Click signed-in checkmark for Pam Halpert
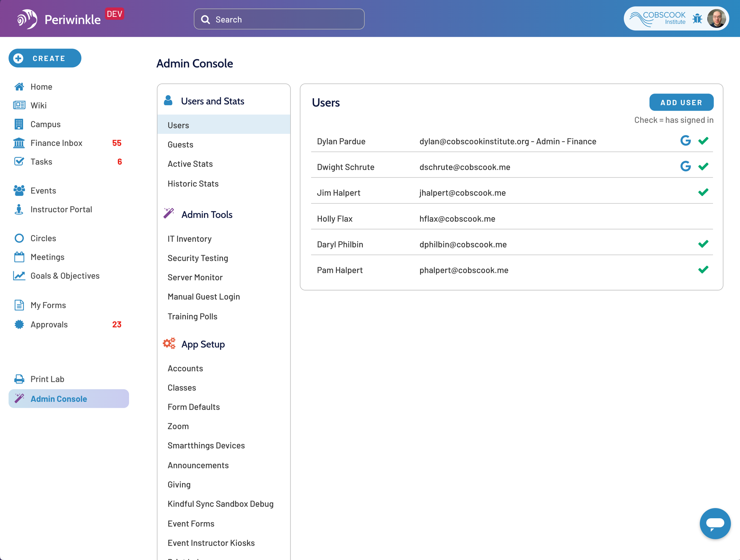This screenshot has width=740, height=560. coord(703,270)
